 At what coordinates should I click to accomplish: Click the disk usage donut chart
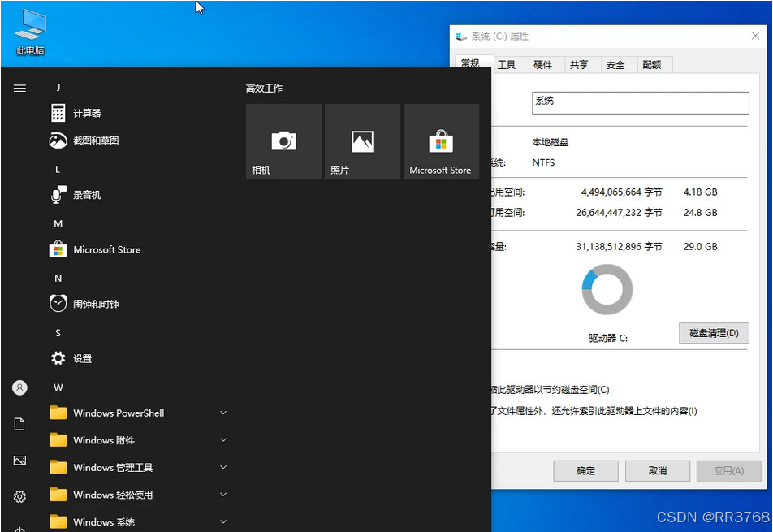(x=607, y=289)
